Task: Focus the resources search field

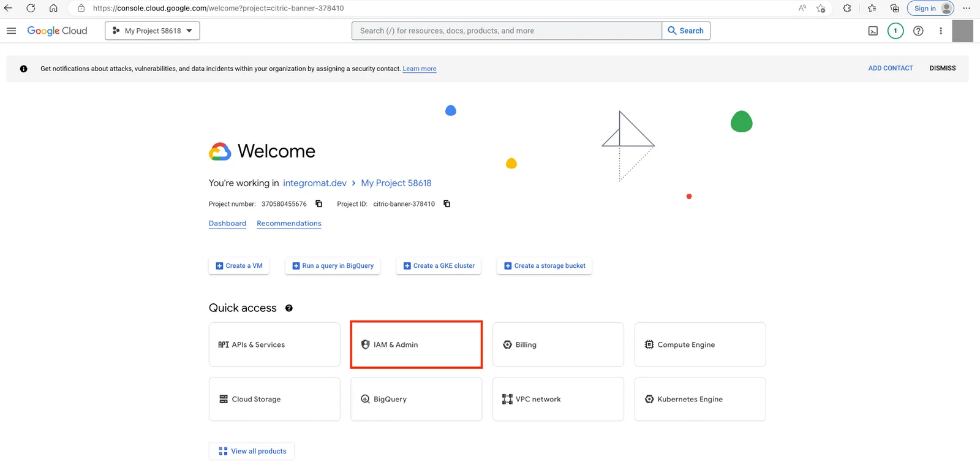Action: [507, 31]
